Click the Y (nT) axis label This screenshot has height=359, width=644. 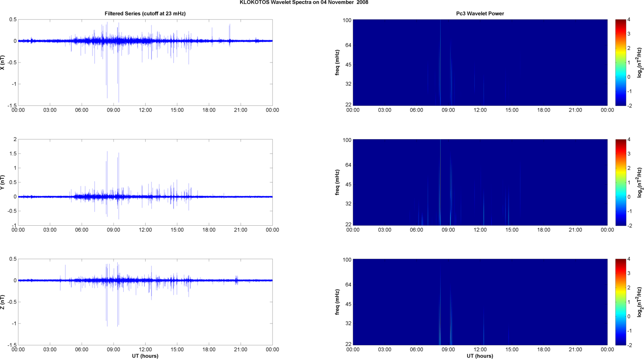tap(3, 182)
